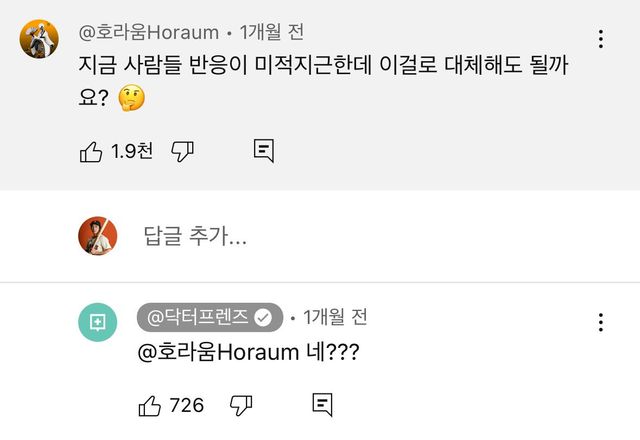Dislike the comment by 호라움Horaum
Screen dimensions: 640x440
pos(182,152)
